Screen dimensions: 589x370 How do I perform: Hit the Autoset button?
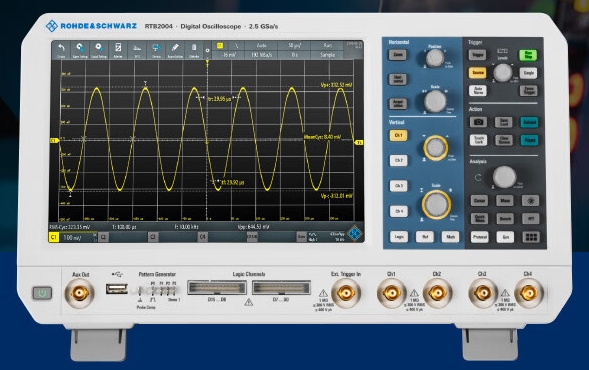tap(529, 122)
